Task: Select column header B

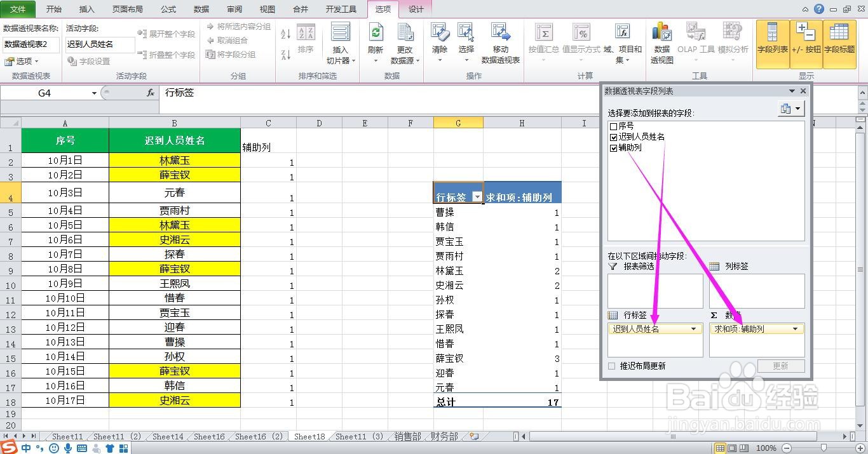Action: tap(175, 123)
